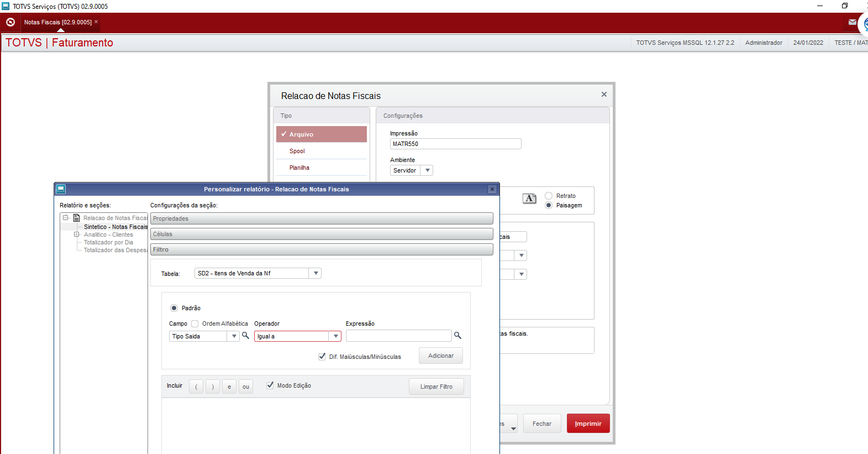Select the Paisagem orientation radio button

coord(549,205)
